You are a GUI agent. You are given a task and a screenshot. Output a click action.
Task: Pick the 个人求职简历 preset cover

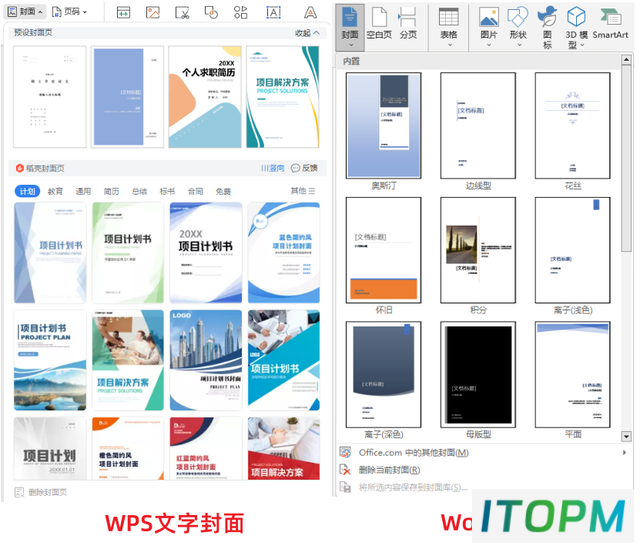[x=205, y=97]
